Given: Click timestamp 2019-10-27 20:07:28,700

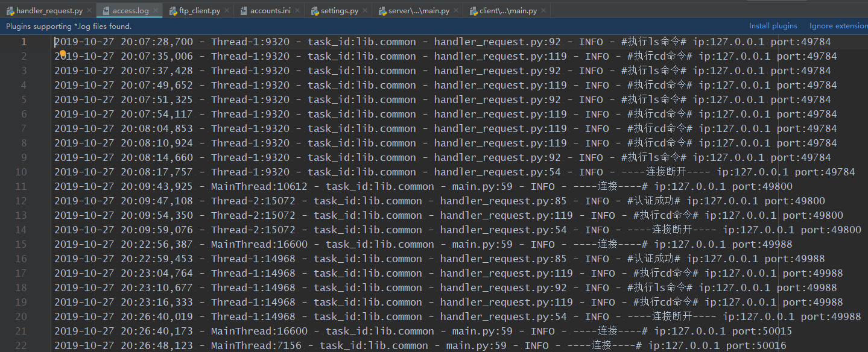Looking at the screenshot, I should click(x=124, y=42).
